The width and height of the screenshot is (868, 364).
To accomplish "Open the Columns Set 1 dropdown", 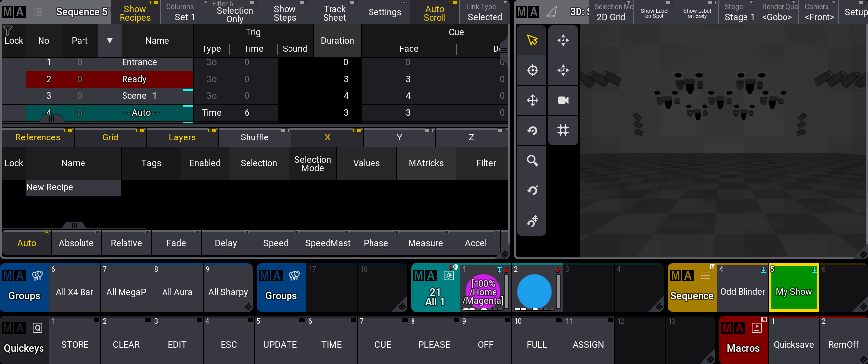I will click(x=185, y=12).
